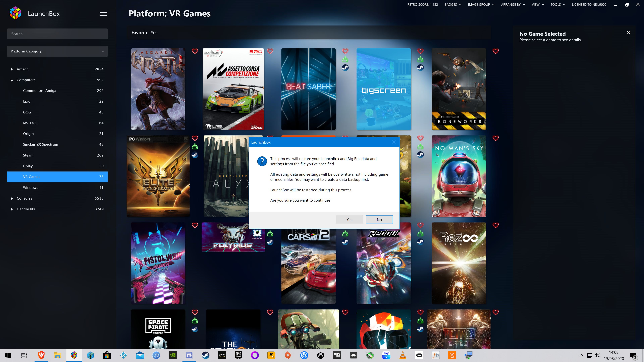The width and height of the screenshot is (644, 362).
Task: Toggle favorite heart for No Man's Sky
Action: pyautogui.click(x=496, y=138)
